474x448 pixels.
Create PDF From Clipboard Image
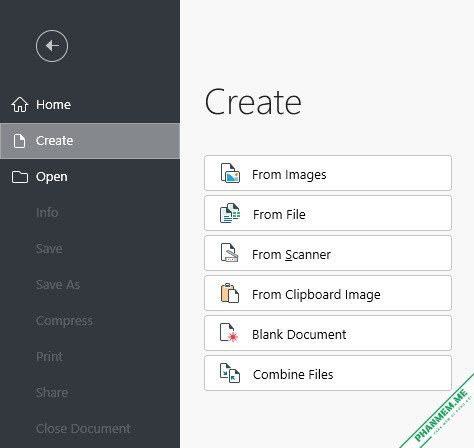pos(328,293)
